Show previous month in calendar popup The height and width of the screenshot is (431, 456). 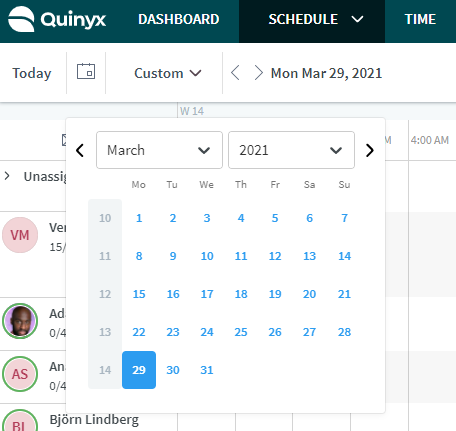[x=80, y=150]
